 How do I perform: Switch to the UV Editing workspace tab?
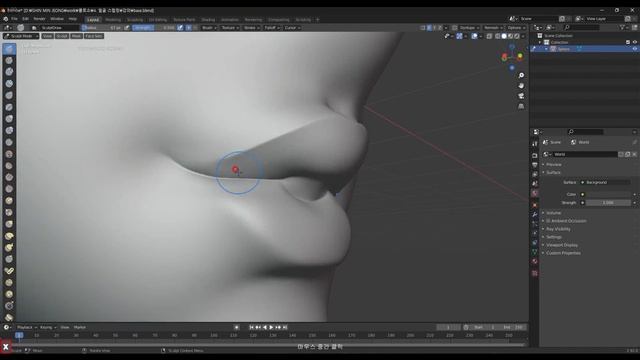(158, 20)
